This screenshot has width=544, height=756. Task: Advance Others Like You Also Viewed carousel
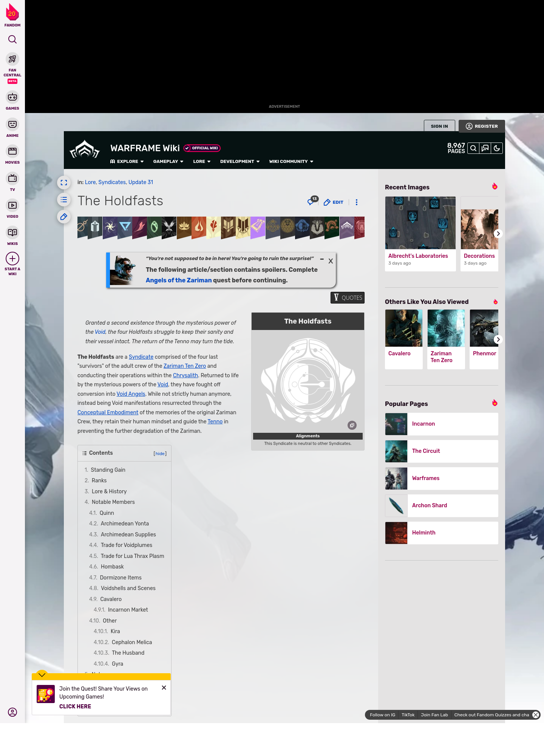[x=498, y=339]
